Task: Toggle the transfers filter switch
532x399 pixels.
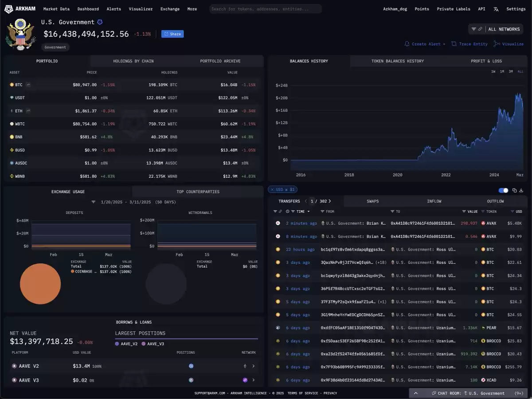Action: [503, 191]
